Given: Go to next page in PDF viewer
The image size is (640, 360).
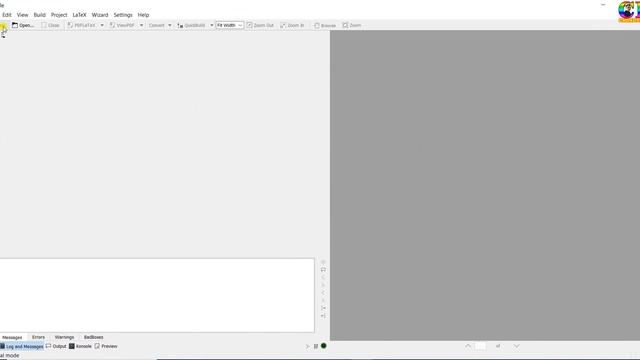Looking at the screenshot, I should (x=516, y=346).
